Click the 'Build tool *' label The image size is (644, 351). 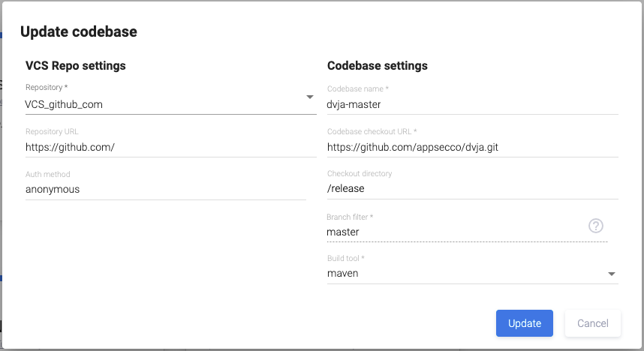pyautogui.click(x=346, y=259)
